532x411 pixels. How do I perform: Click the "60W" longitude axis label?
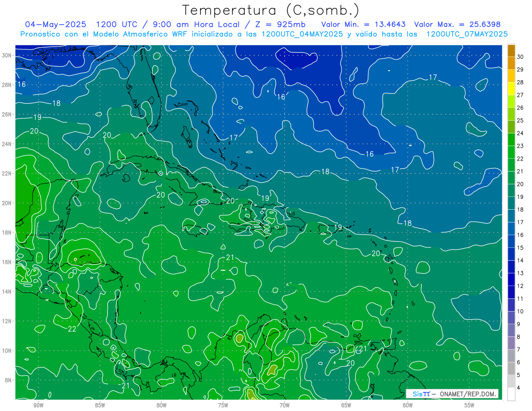[408, 405]
